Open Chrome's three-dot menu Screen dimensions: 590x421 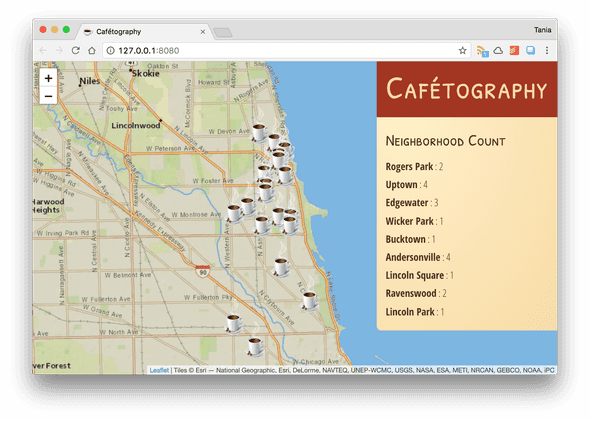pos(547,50)
